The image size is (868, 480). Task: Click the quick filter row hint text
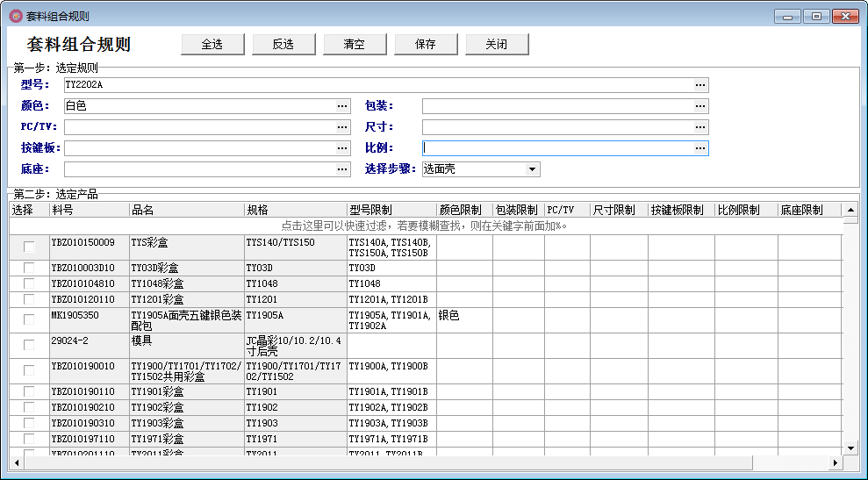pos(424,226)
